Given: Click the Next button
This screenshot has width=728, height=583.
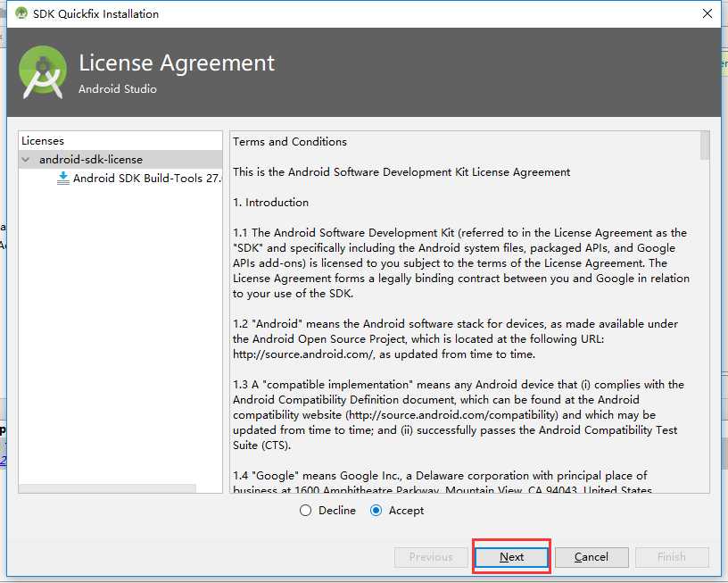Looking at the screenshot, I should click(511, 557).
